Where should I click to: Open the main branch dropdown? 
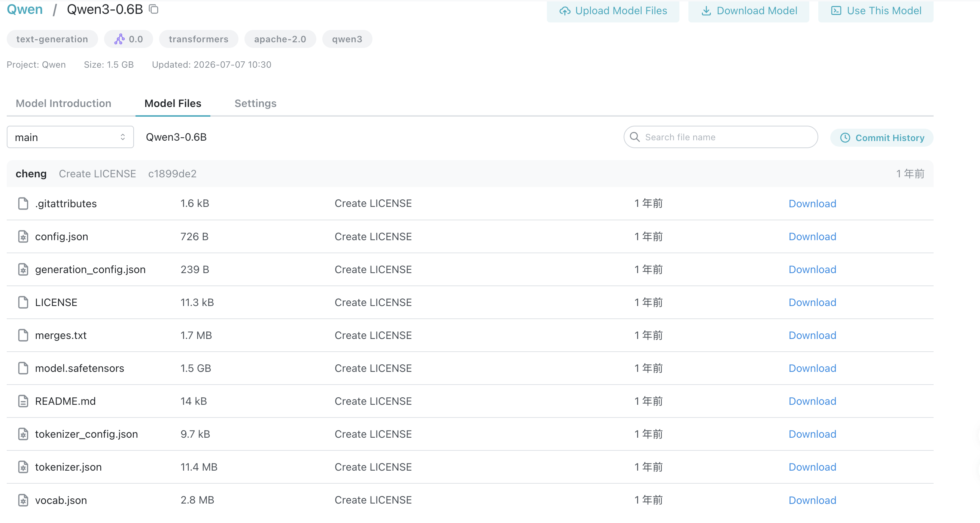click(70, 137)
